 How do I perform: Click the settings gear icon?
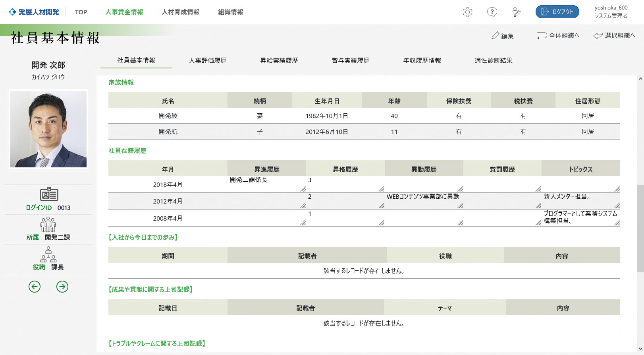tap(468, 12)
